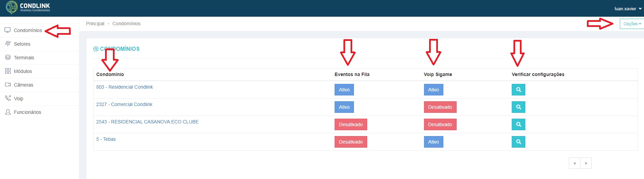Click the Condomínio column header
The width and height of the screenshot is (644, 179).
[x=110, y=74]
